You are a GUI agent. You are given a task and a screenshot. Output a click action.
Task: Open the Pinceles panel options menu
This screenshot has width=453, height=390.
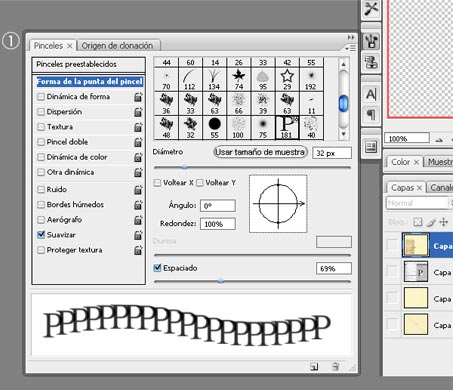351,49
